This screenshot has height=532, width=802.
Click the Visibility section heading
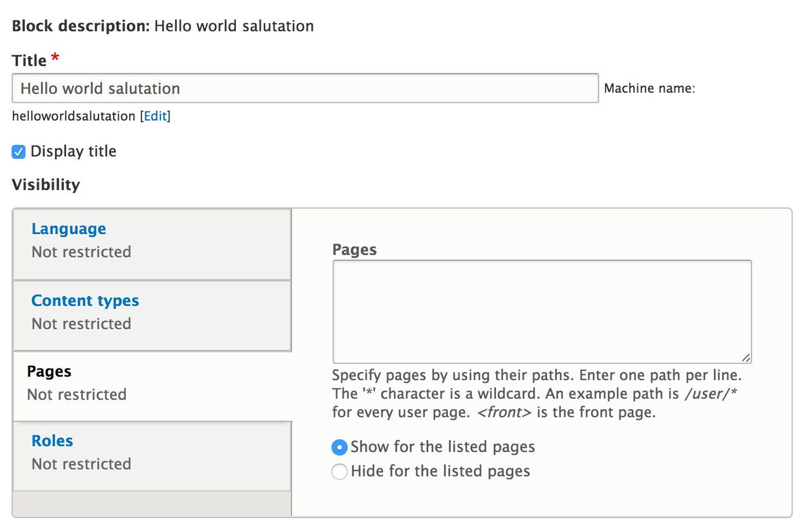click(46, 185)
